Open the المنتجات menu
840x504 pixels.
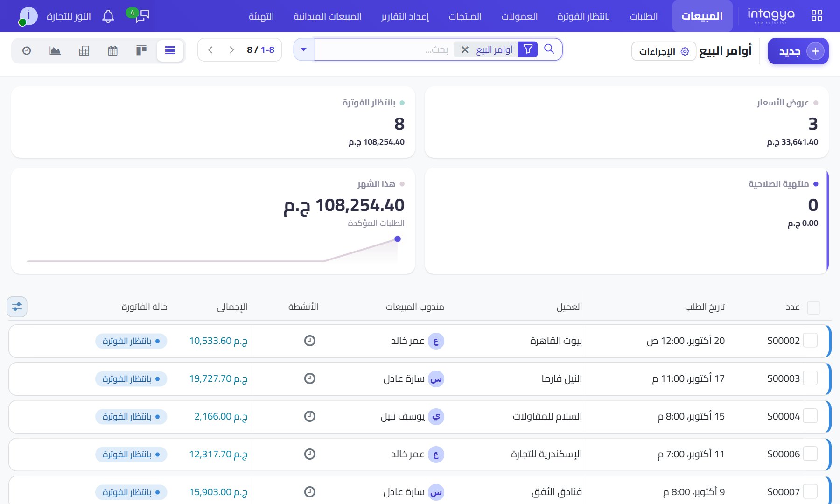[465, 16]
